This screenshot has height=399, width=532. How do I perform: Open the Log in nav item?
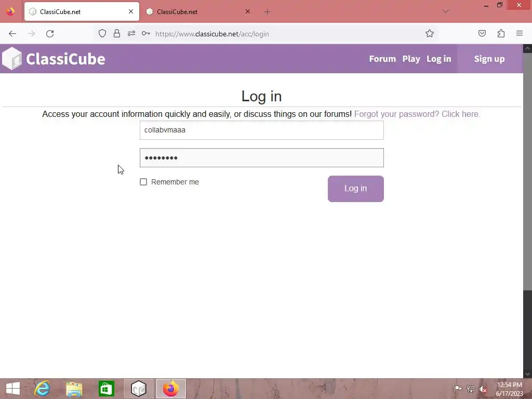pyautogui.click(x=438, y=59)
